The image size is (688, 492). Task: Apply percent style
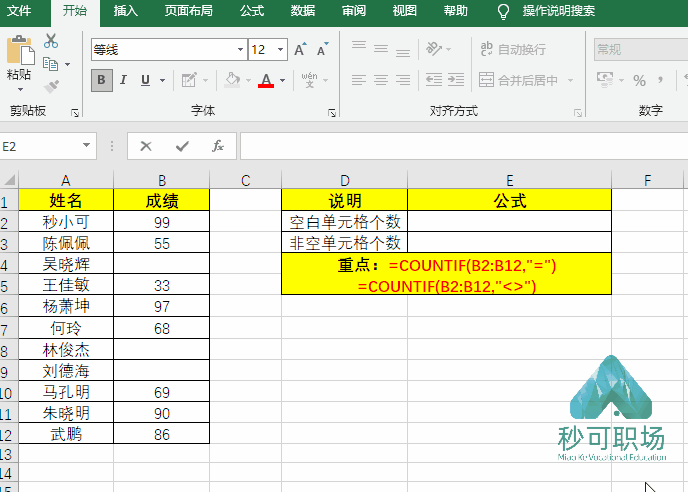point(639,80)
